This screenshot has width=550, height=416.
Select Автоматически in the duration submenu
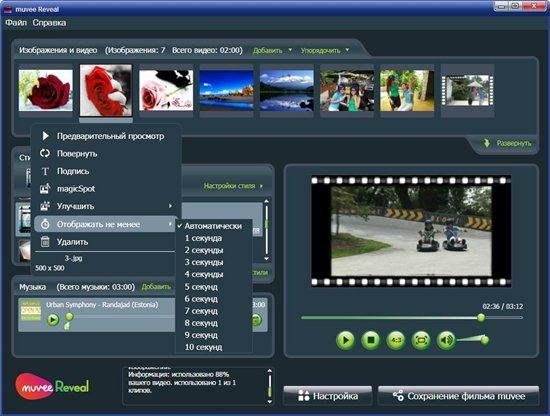pos(213,226)
